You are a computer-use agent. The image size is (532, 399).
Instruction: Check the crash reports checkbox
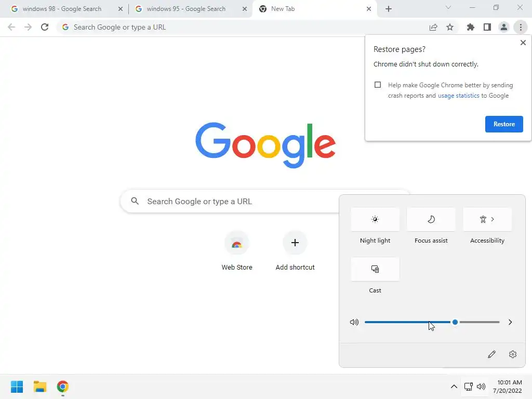[378, 85]
